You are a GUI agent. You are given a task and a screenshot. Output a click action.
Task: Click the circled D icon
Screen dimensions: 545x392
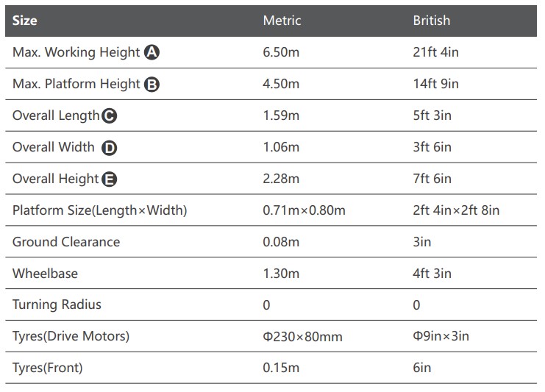point(109,148)
